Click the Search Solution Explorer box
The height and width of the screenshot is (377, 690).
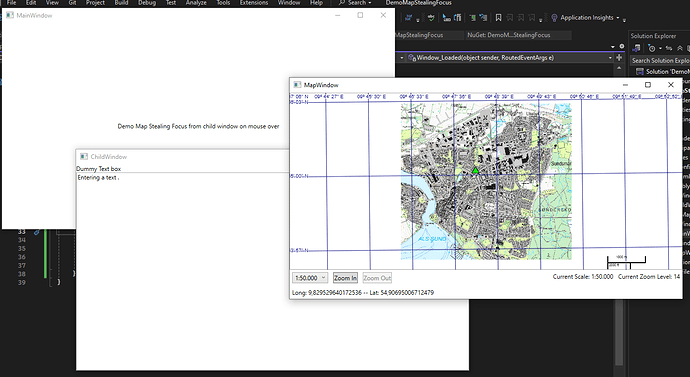660,61
